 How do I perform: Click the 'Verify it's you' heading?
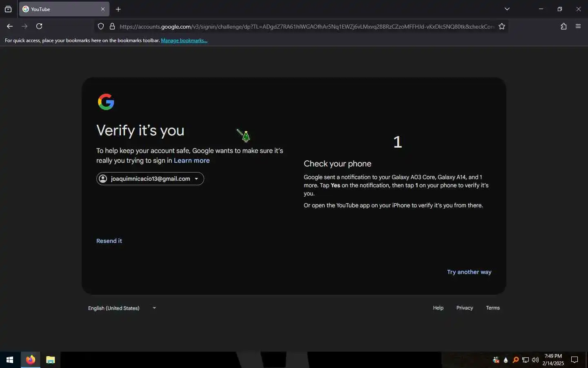tap(140, 130)
